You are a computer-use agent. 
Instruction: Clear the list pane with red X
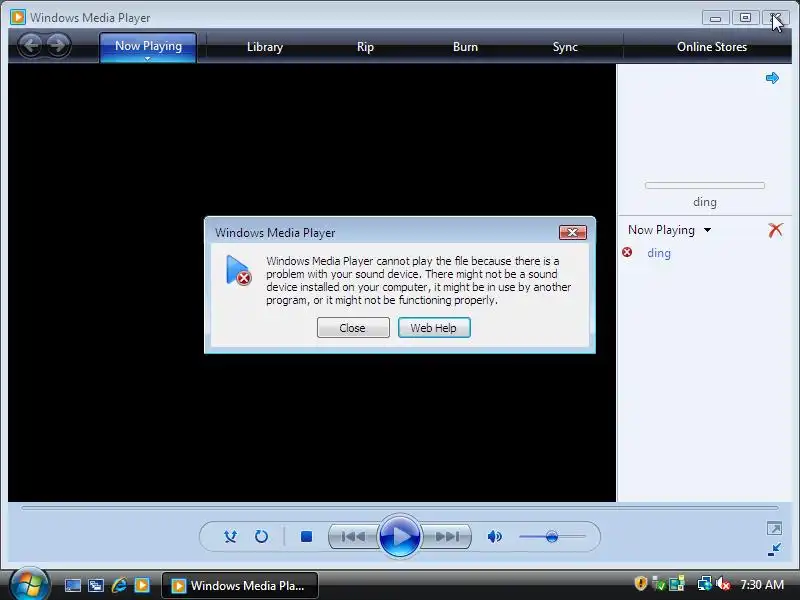(775, 230)
